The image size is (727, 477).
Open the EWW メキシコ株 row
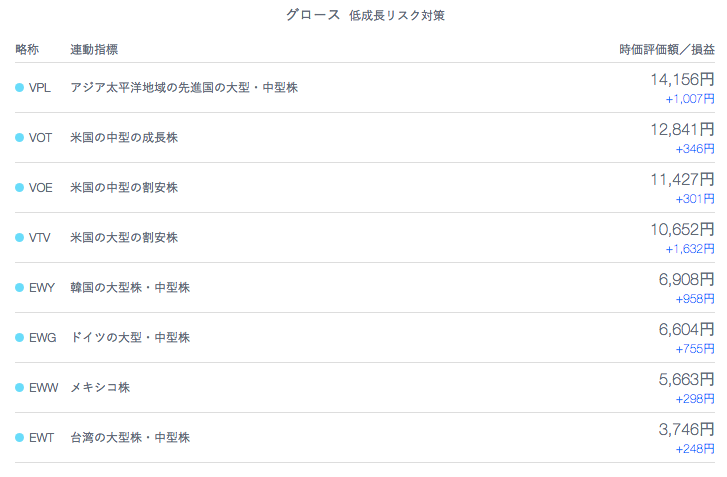click(x=364, y=388)
